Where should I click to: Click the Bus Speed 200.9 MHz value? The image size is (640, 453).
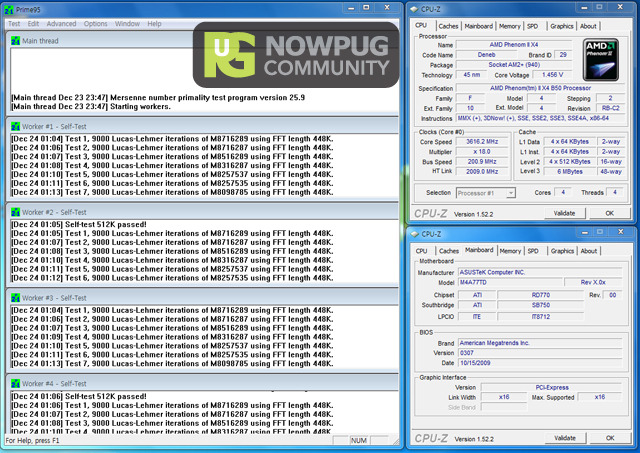pos(482,162)
